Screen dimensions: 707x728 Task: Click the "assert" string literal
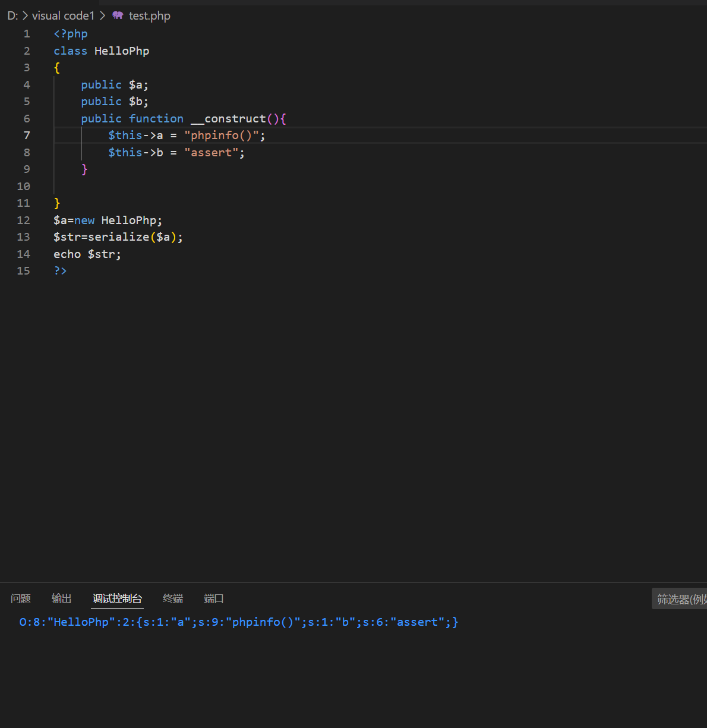click(x=212, y=153)
